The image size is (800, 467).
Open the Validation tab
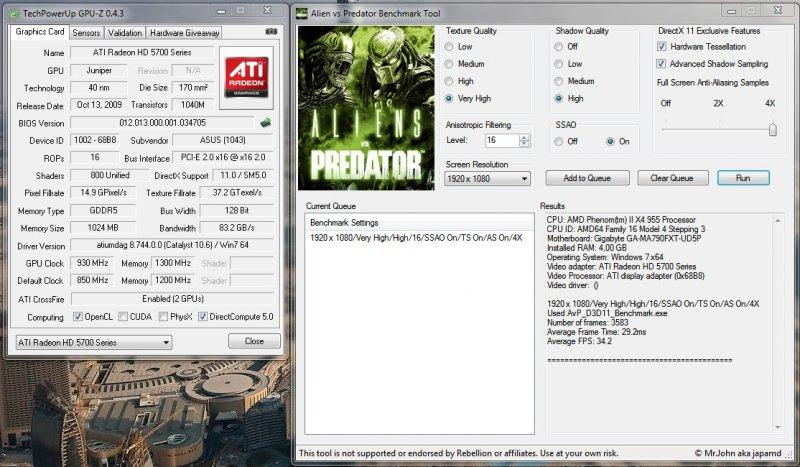click(125, 33)
